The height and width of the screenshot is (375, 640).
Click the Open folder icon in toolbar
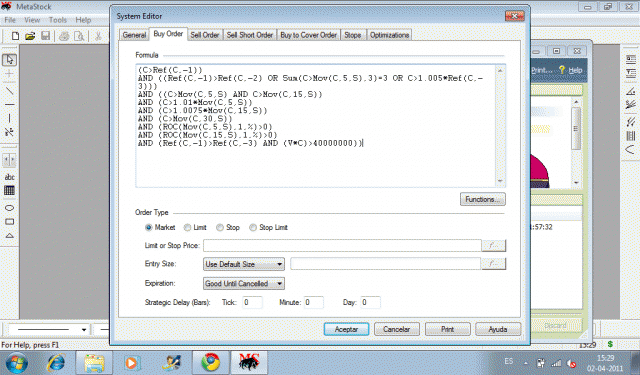click(x=30, y=36)
